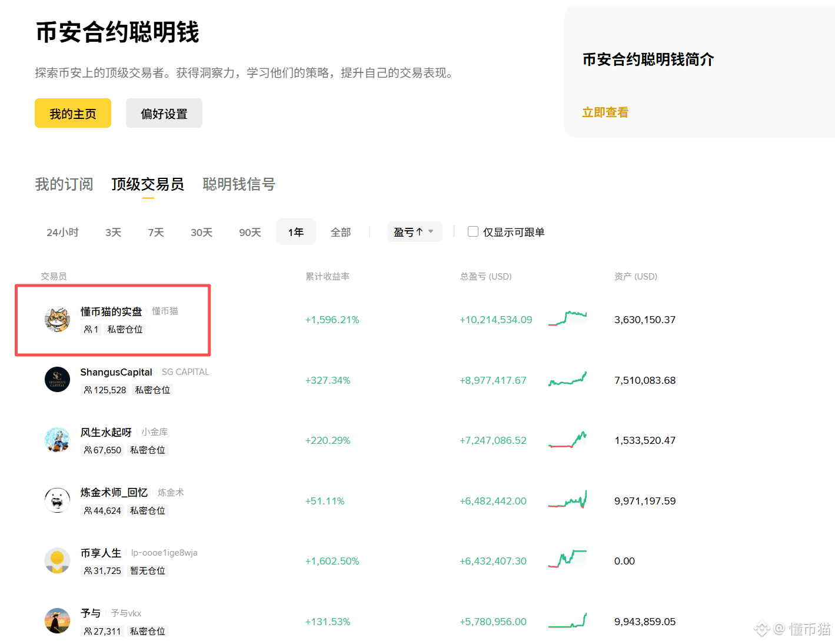Click +8,977,417.67 total profit value
835x644 pixels.
493,380
